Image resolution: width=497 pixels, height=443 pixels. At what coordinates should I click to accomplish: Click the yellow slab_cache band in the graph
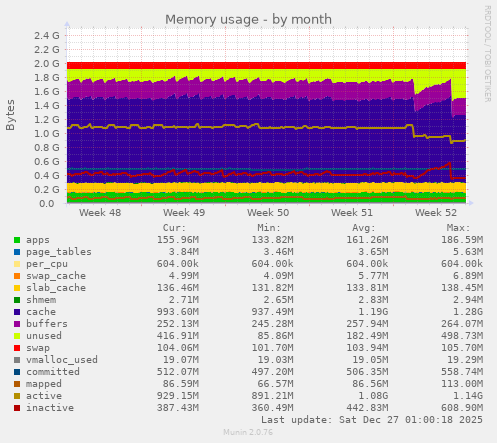(x=266, y=187)
